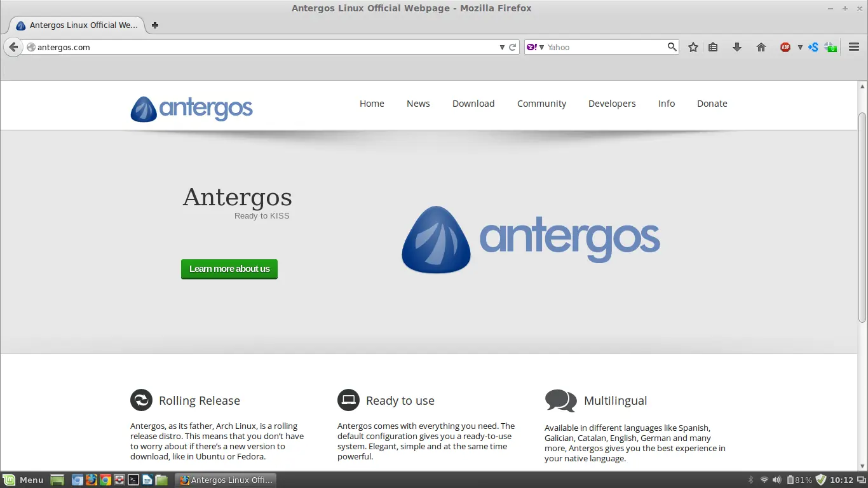
Task: Bookmark this page with the star icon
Action: point(693,47)
